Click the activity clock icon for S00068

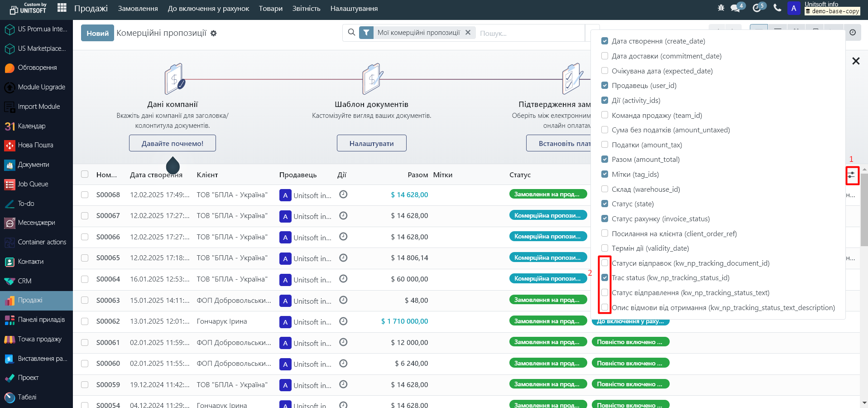tap(343, 194)
